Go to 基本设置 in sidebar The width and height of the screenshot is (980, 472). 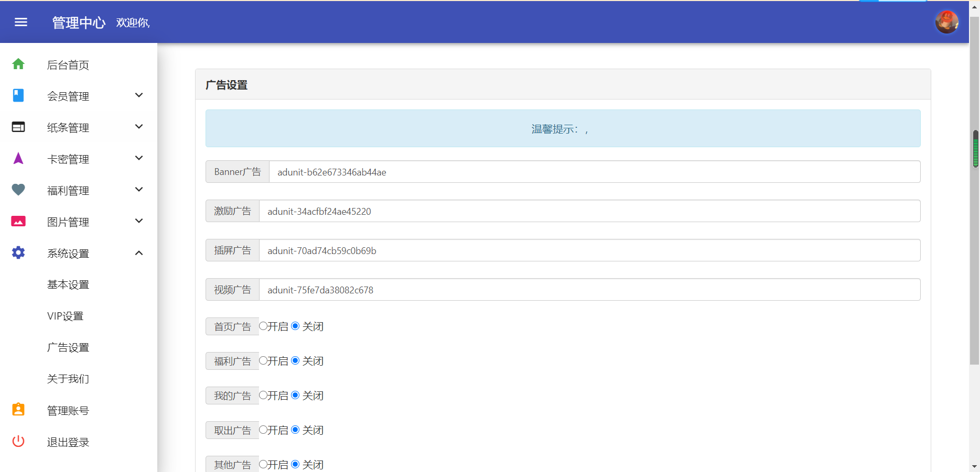68,284
